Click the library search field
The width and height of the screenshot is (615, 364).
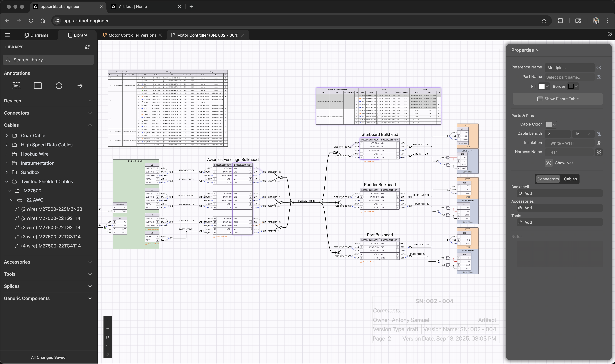pyautogui.click(x=48, y=60)
